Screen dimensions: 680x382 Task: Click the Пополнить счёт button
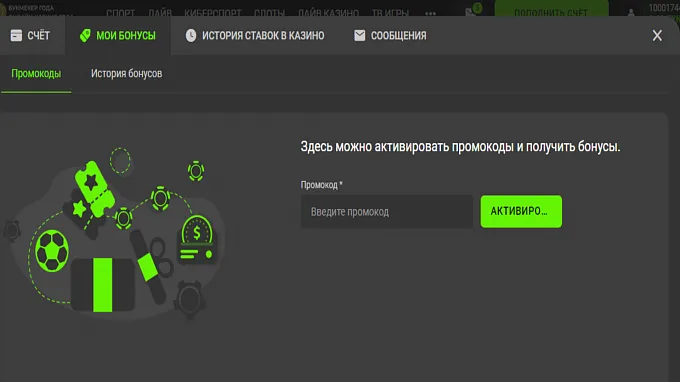[x=551, y=10]
